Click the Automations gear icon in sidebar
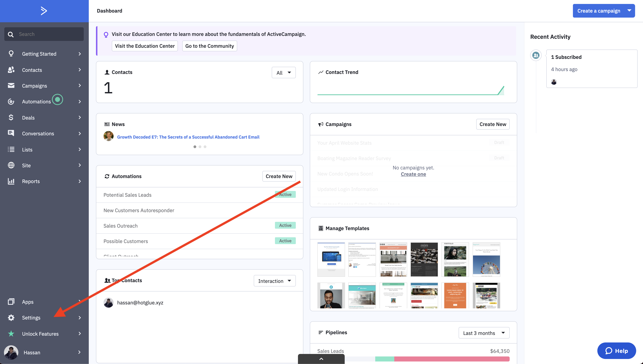 (x=11, y=102)
